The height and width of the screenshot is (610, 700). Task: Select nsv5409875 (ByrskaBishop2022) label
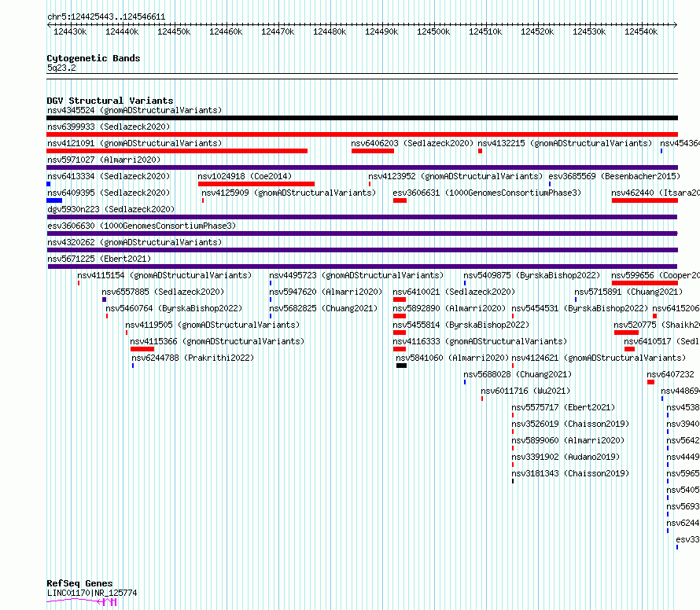pos(532,275)
